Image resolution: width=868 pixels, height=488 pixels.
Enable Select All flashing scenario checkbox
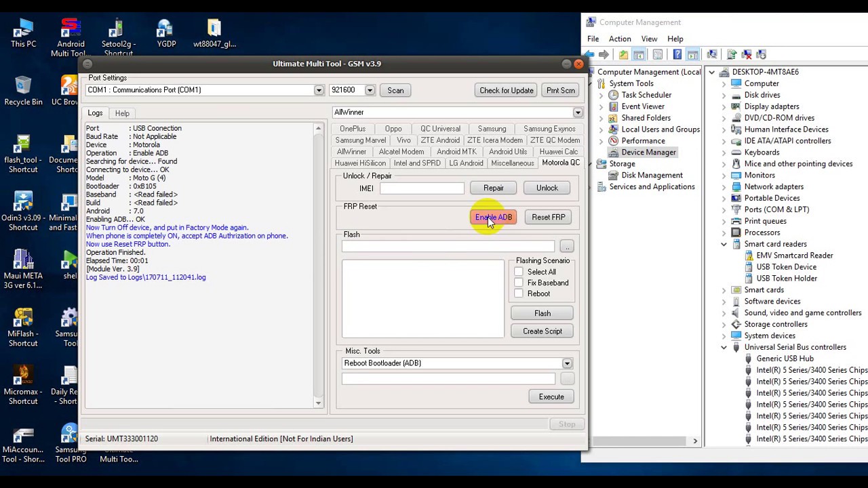coord(519,272)
